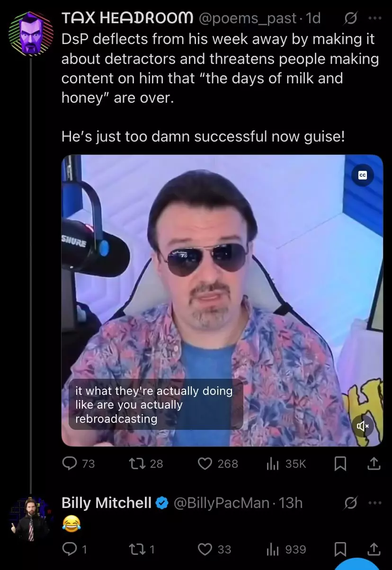Toggle closed captions CC on video
Viewport: 392px width, 570px height.
pyautogui.click(x=363, y=176)
